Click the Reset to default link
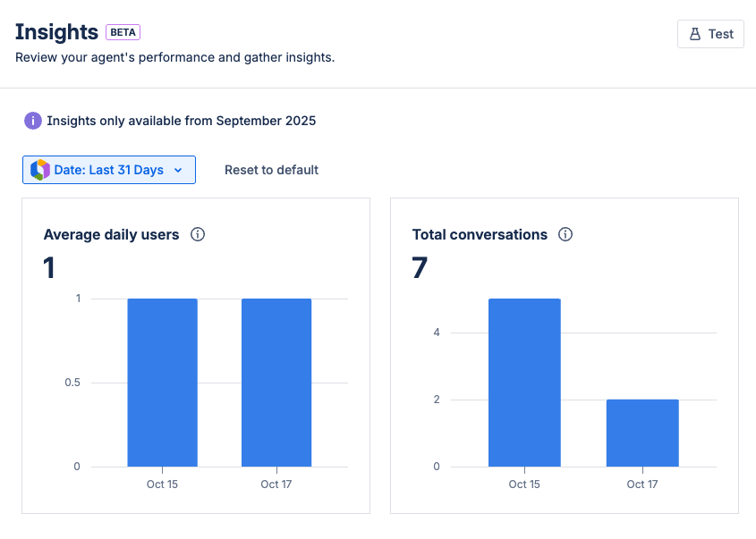The height and width of the screenshot is (539, 756). (271, 169)
